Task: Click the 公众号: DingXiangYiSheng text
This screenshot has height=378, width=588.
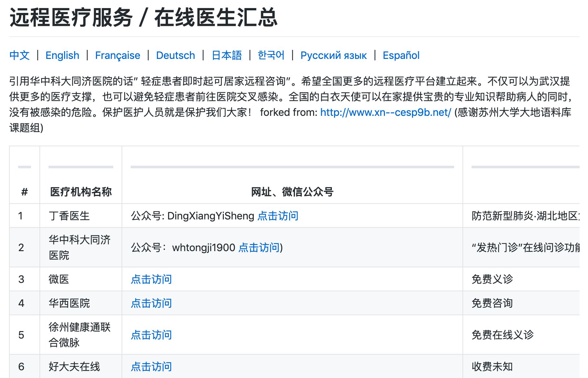Action: point(192,216)
